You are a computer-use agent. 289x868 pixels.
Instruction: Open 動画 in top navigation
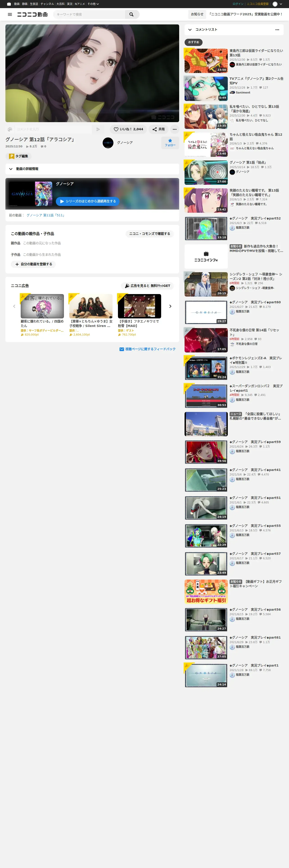[17, 4]
